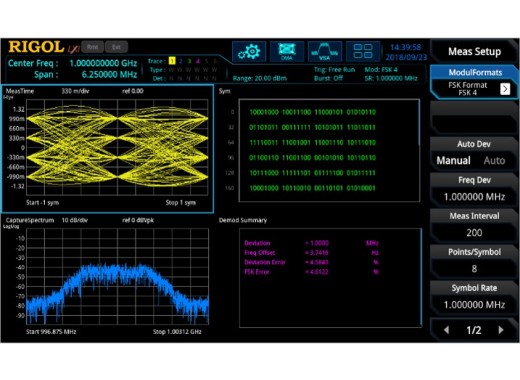
Task: Select the Sym symbol table window
Action: click(329, 150)
